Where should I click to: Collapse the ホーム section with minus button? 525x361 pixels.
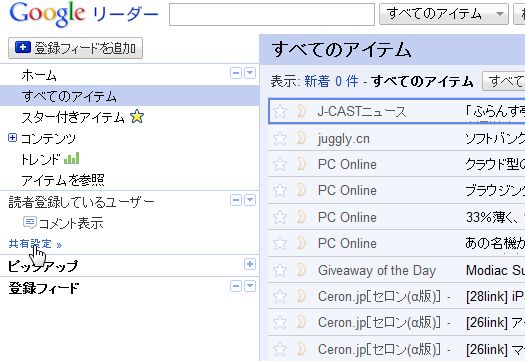[x=236, y=73]
